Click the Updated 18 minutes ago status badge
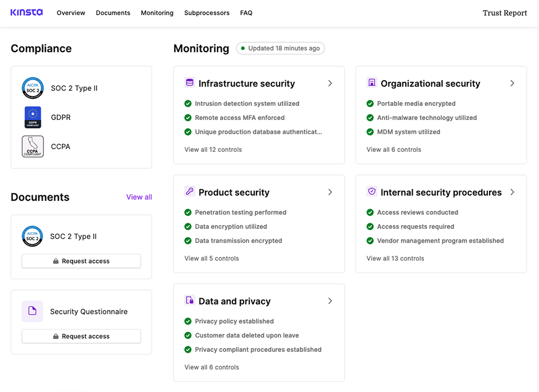539x392 pixels. [x=280, y=48]
